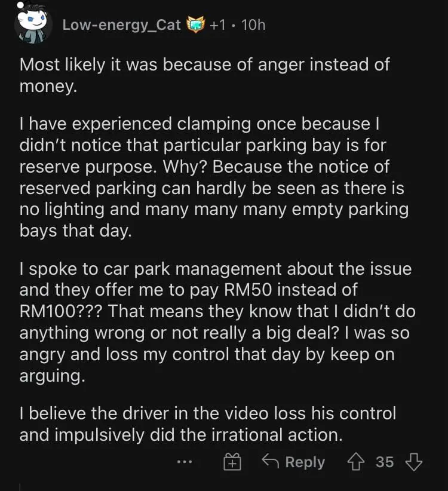The height and width of the screenshot is (491, 448).
Task: Click the white status dot above avatar
Action: coord(21,6)
